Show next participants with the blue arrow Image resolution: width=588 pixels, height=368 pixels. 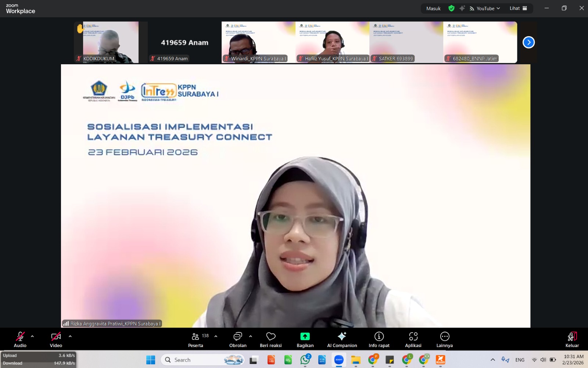pos(528,42)
